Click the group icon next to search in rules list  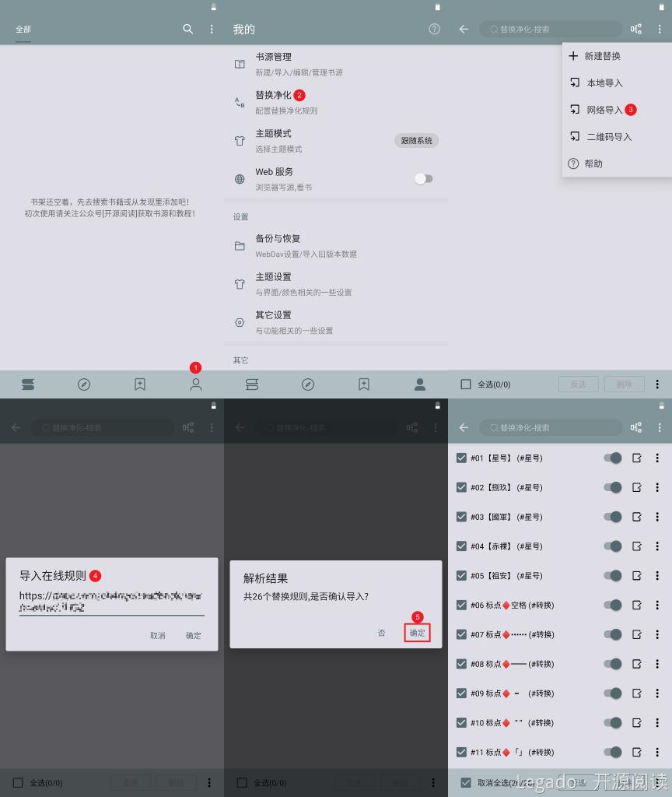pos(636,427)
